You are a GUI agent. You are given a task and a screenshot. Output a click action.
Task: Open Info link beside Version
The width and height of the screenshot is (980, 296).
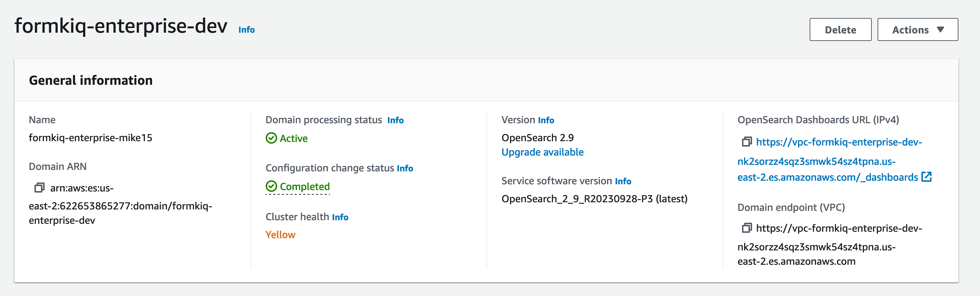tap(546, 120)
